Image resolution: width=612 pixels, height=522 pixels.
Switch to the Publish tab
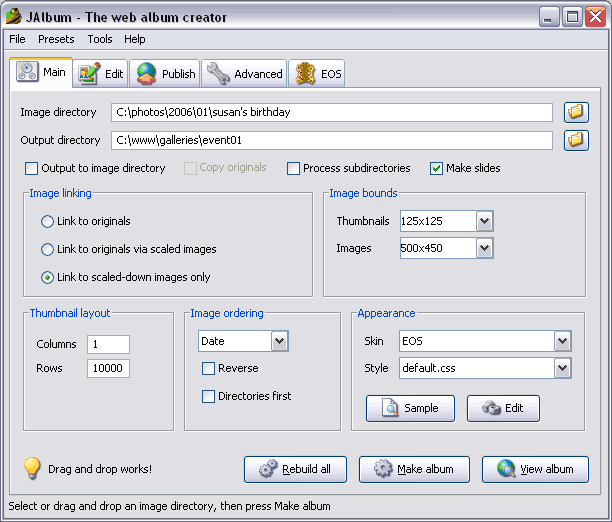pyautogui.click(x=165, y=73)
